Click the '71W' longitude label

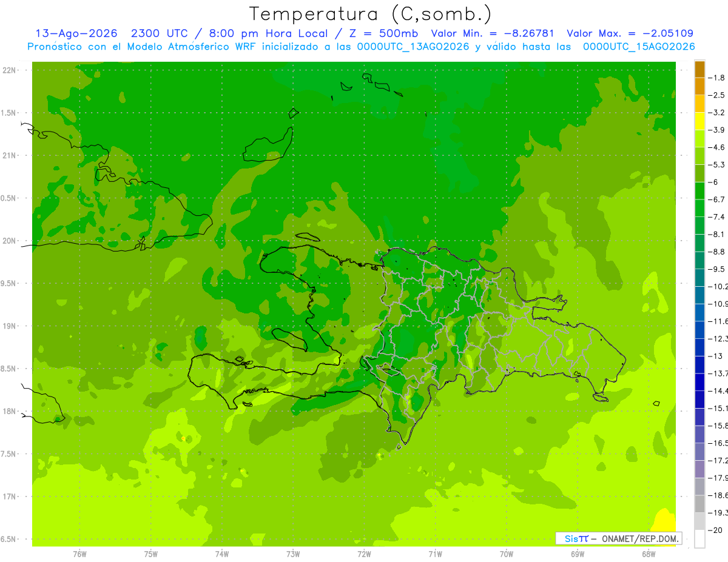click(x=435, y=554)
